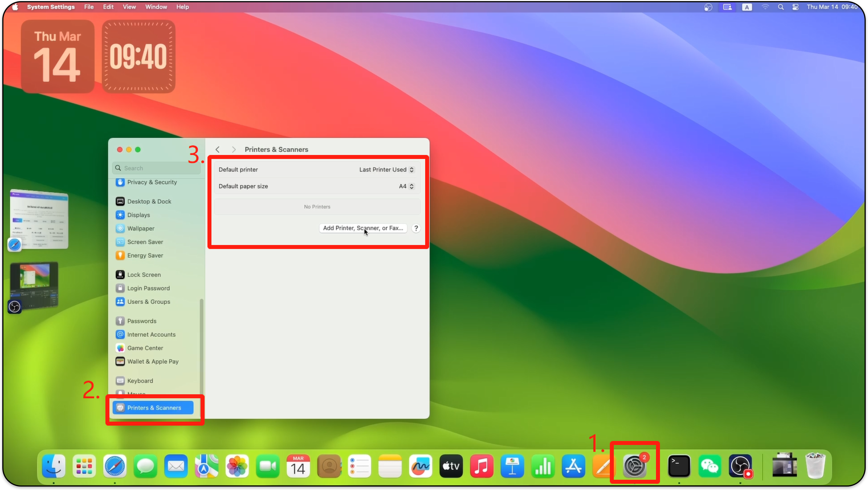Go back with the left chevron
Image resolution: width=868 pixels, height=490 pixels.
[218, 150]
